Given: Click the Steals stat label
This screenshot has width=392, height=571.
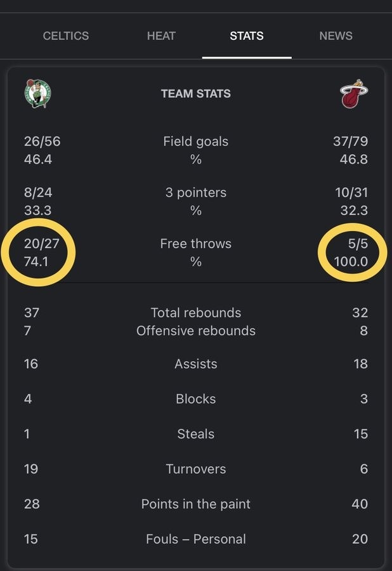Looking at the screenshot, I should [x=196, y=434].
